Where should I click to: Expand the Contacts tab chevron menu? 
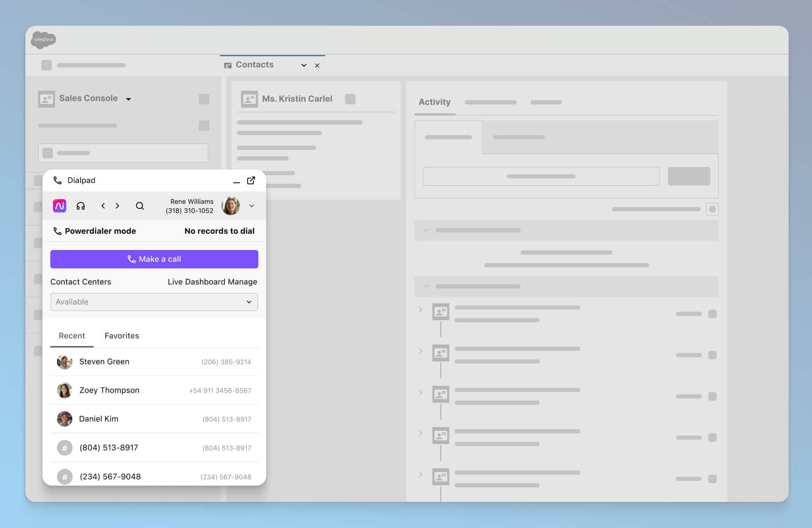click(x=304, y=65)
